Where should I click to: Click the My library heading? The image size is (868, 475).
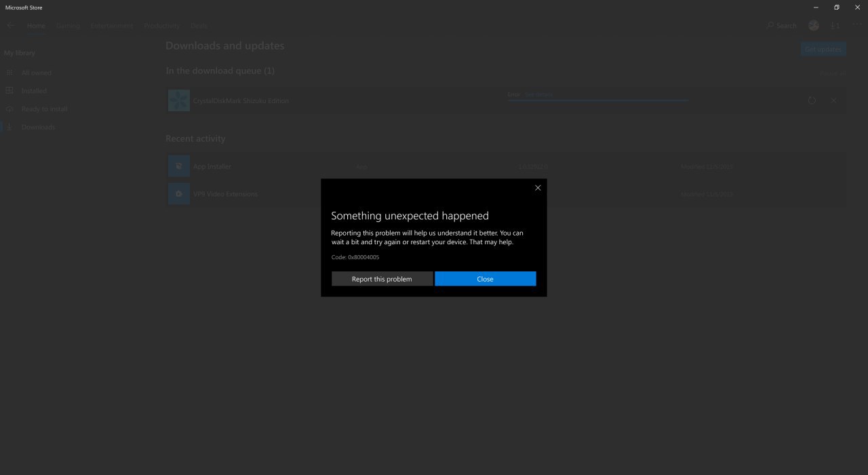(x=20, y=53)
